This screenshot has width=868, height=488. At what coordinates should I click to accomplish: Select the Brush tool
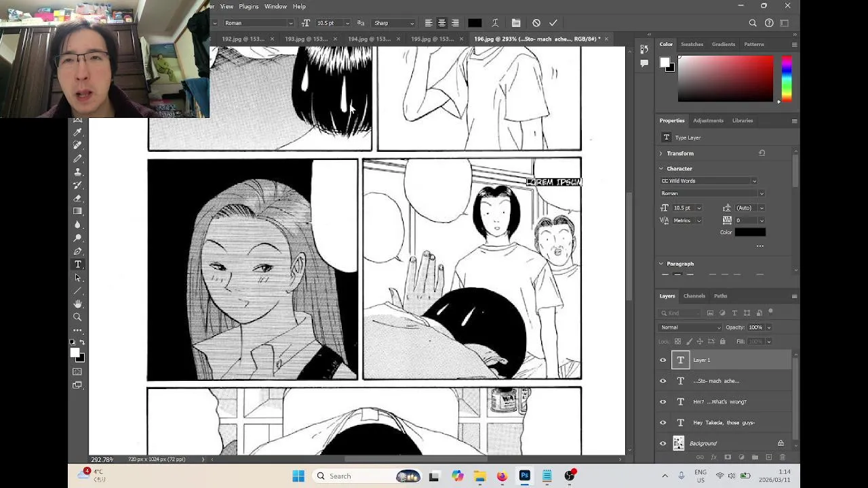tap(78, 159)
